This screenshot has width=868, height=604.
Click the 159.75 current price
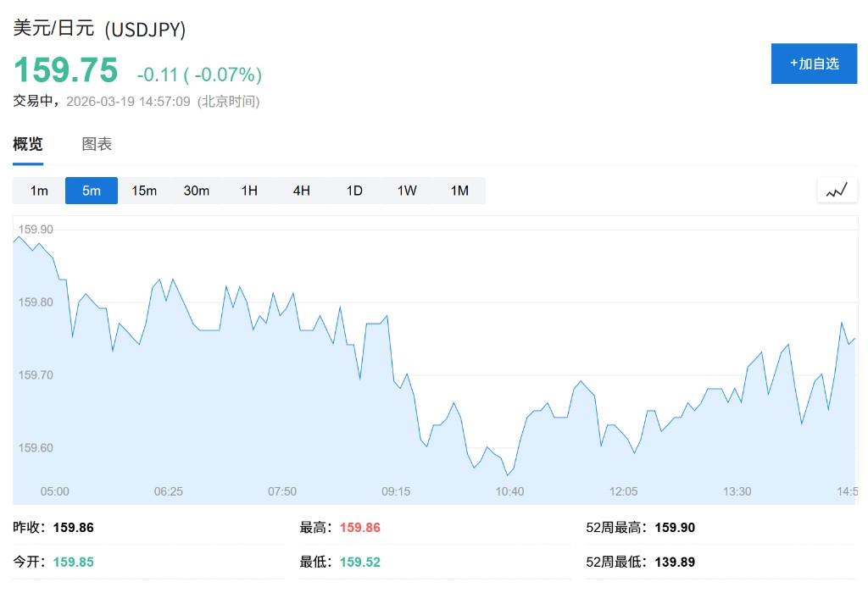pos(65,70)
